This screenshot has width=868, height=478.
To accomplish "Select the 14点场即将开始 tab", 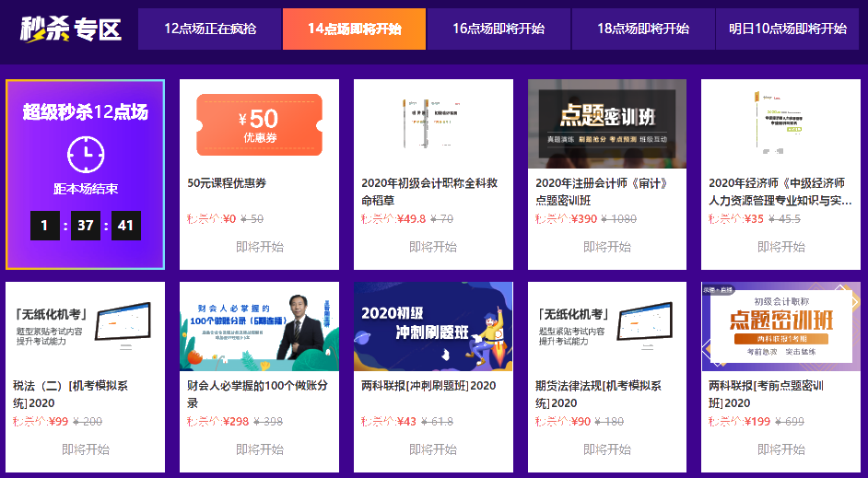I will [x=354, y=29].
